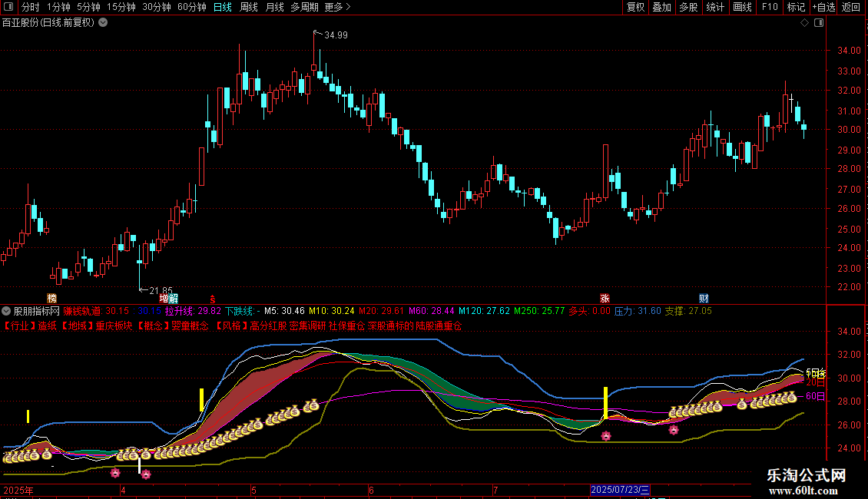The image size is (868, 499).
Task: Click the 涨 event marker icon
Action: pos(605,298)
